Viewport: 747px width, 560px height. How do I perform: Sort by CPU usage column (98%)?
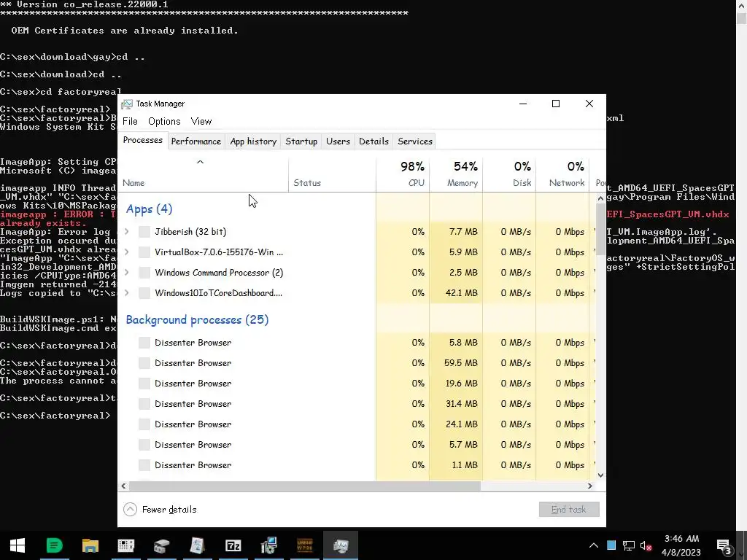[403, 174]
